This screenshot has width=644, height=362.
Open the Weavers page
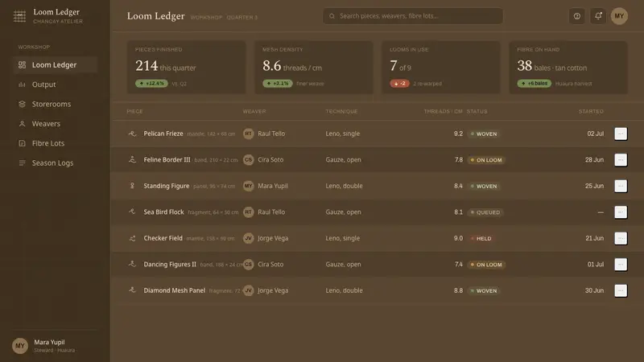(55, 124)
